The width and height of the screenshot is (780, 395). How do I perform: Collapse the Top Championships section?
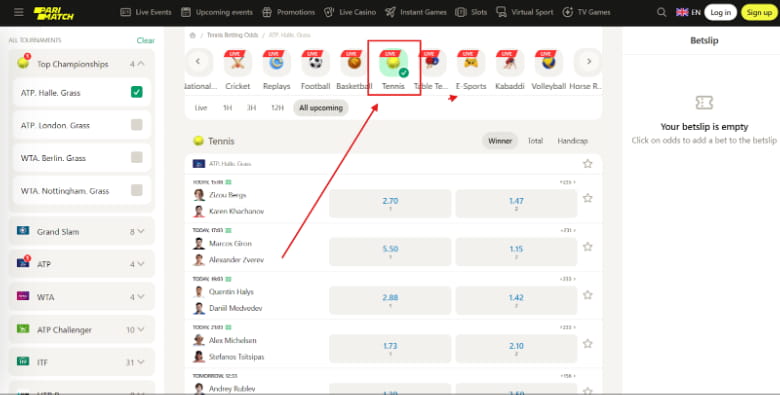coord(82,64)
